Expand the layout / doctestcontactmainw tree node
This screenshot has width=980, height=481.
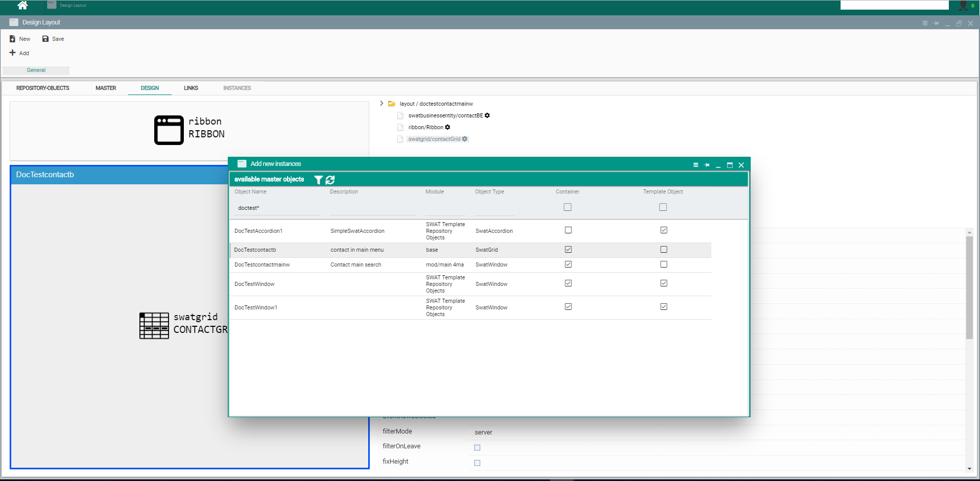(381, 103)
